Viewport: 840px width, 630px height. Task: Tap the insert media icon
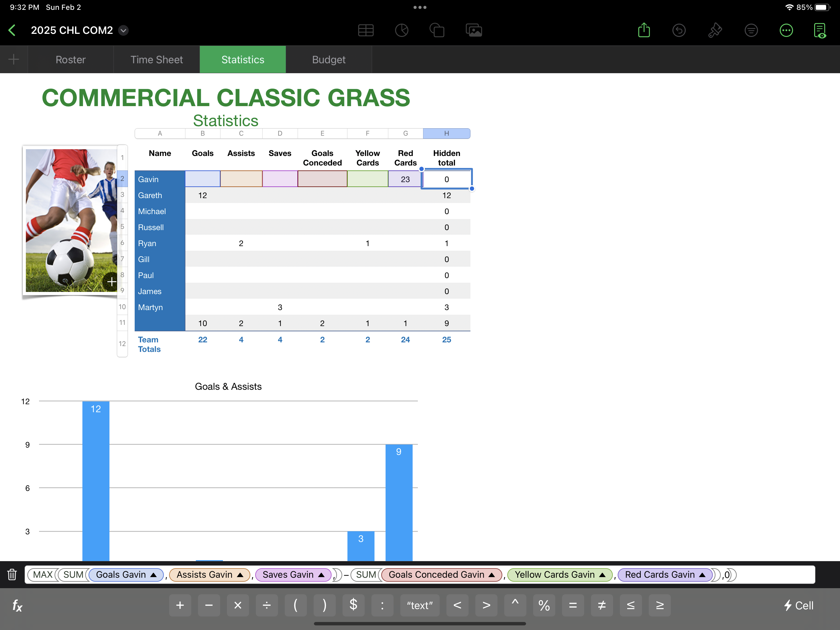(x=473, y=30)
